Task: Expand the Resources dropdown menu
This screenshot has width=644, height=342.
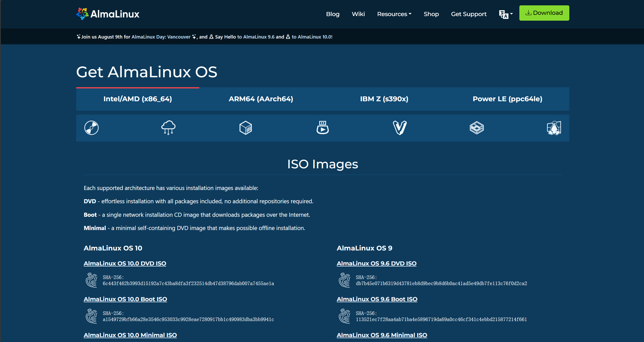Action: [x=394, y=14]
